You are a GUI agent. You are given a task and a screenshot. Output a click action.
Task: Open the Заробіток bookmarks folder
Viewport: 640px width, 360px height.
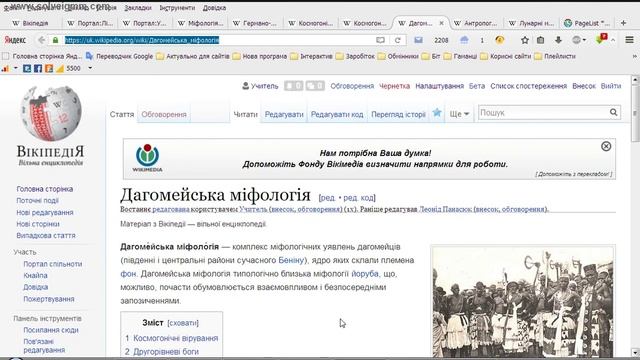tap(355, 56)
